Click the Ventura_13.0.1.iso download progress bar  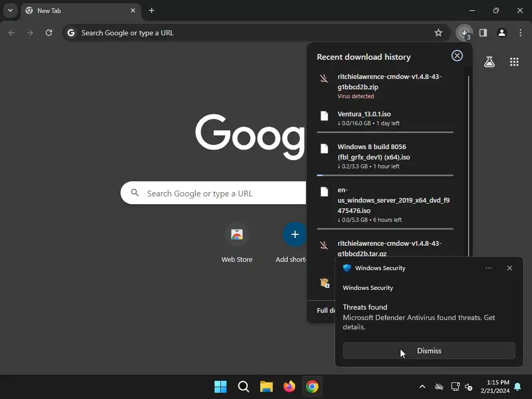[x=385, y=132]
